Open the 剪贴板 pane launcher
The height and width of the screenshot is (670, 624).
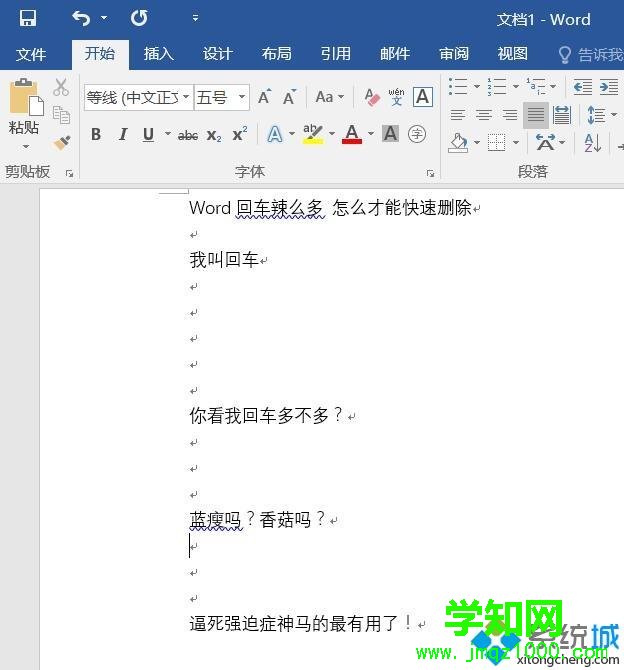(x=69, y=173)
